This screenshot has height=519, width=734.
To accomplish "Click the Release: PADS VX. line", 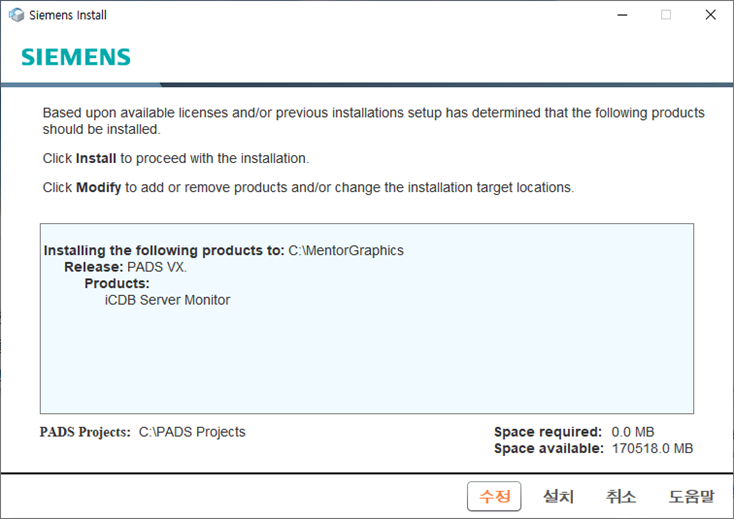I will point(125,267).
